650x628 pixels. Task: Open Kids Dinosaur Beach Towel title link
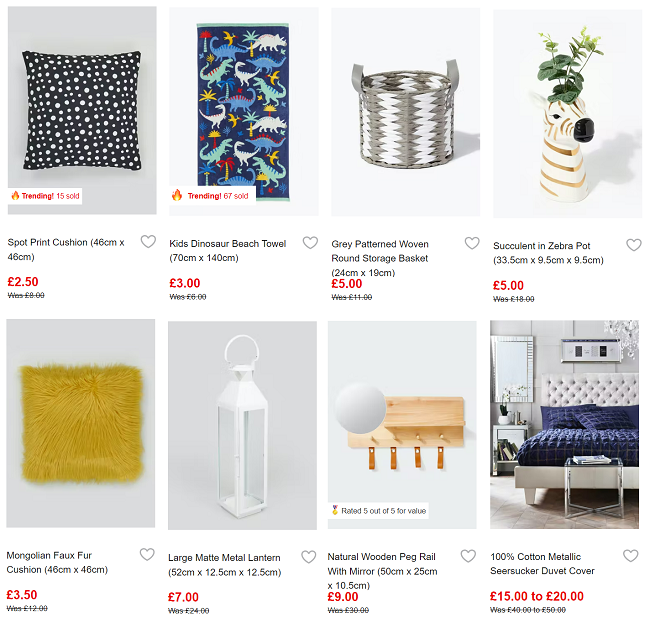coord(228,251)
